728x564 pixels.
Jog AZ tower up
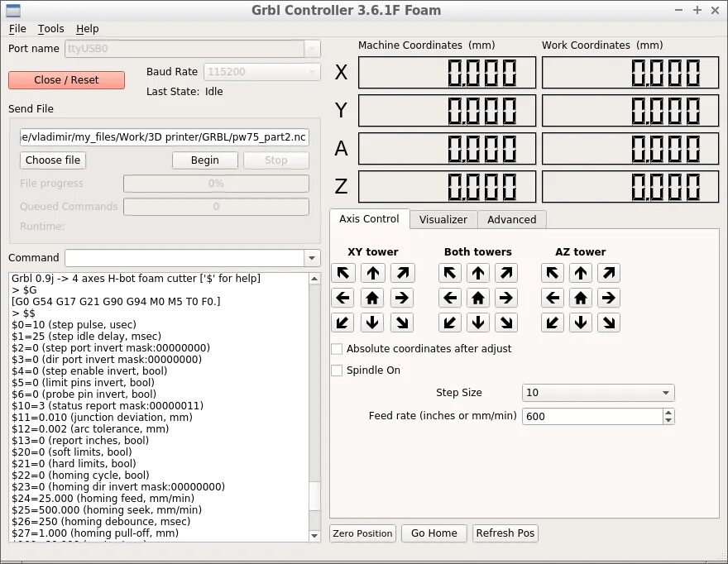tap(581, 273)
